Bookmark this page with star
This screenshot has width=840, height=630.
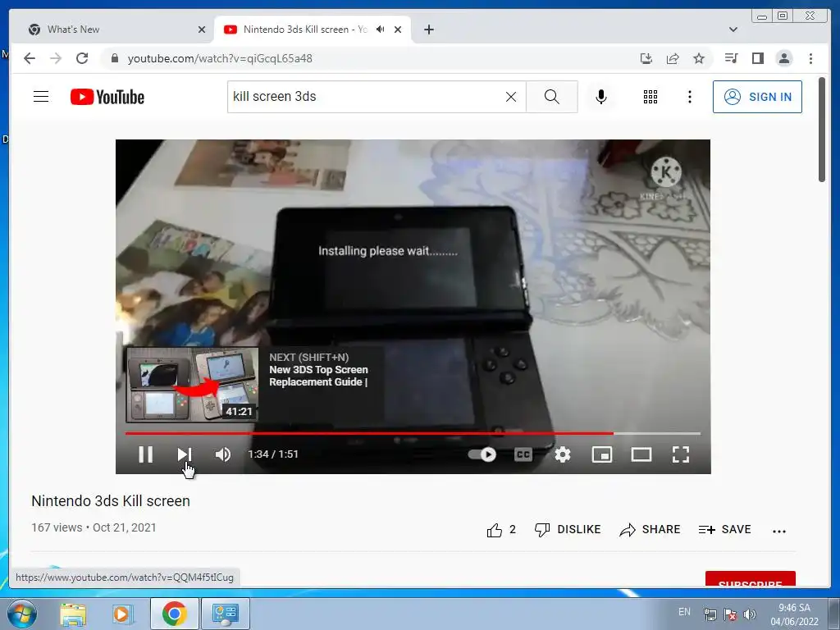tap(699, 58)
